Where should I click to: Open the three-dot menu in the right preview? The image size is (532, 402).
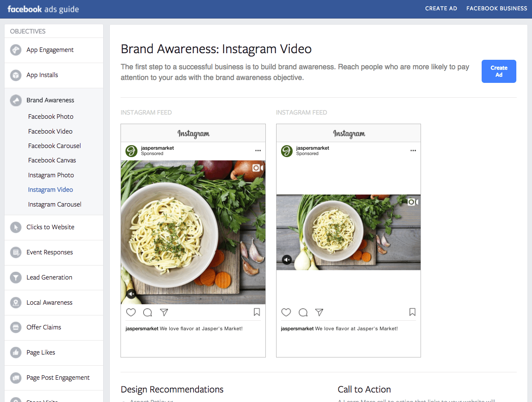[413, 150]
